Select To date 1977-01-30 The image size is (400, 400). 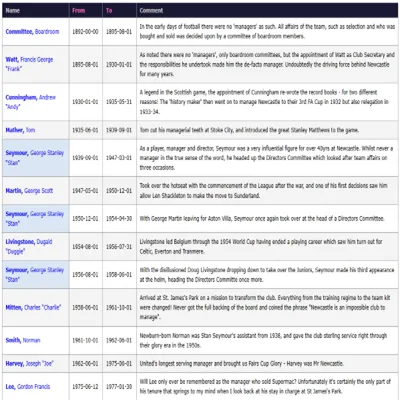click(119, 387)
